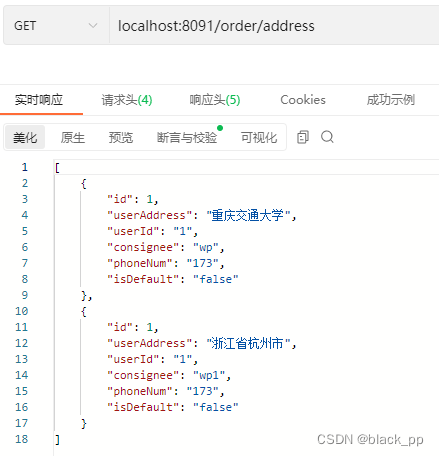The height and width of the screenshot is (456, 439).
Task: Click the "userAddress" key on line 12
Action: [x=150, y=343]
